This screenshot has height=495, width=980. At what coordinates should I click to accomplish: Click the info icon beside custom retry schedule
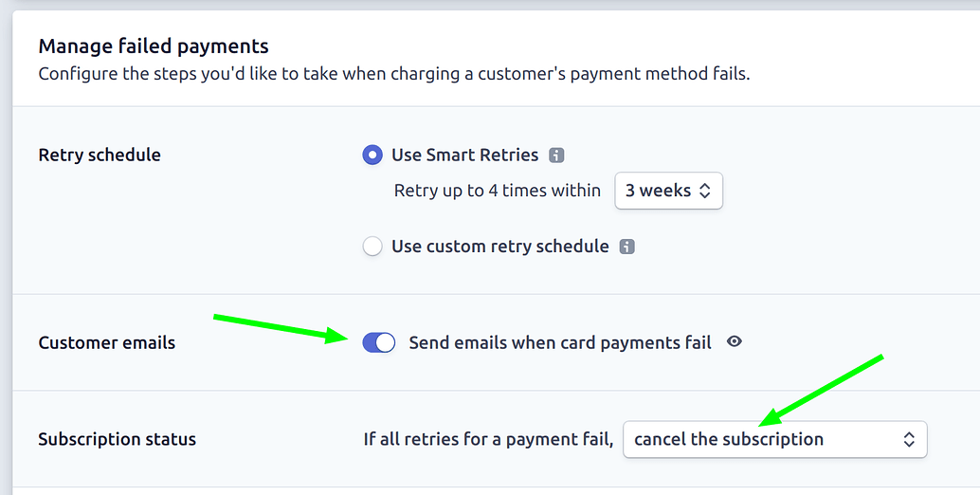(626, 247)
